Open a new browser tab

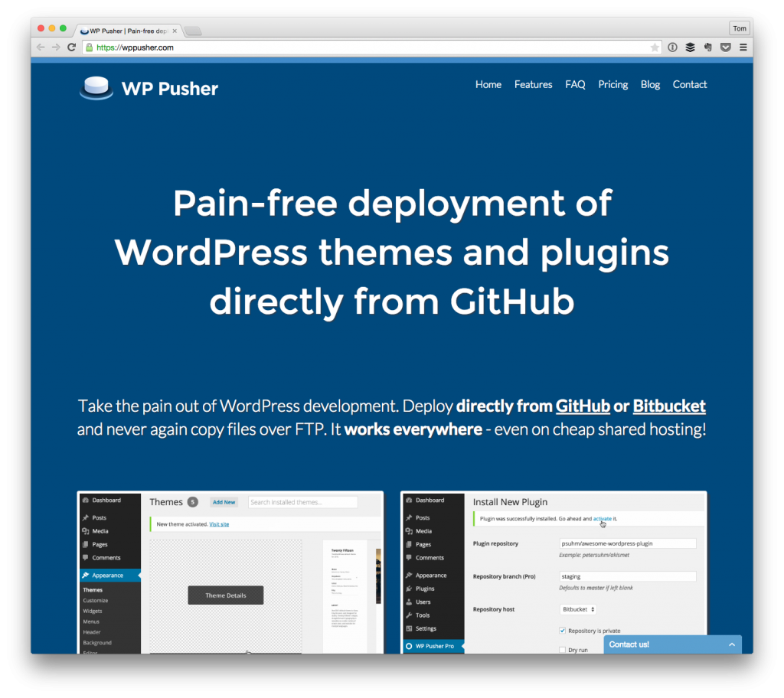click(193, 31)
